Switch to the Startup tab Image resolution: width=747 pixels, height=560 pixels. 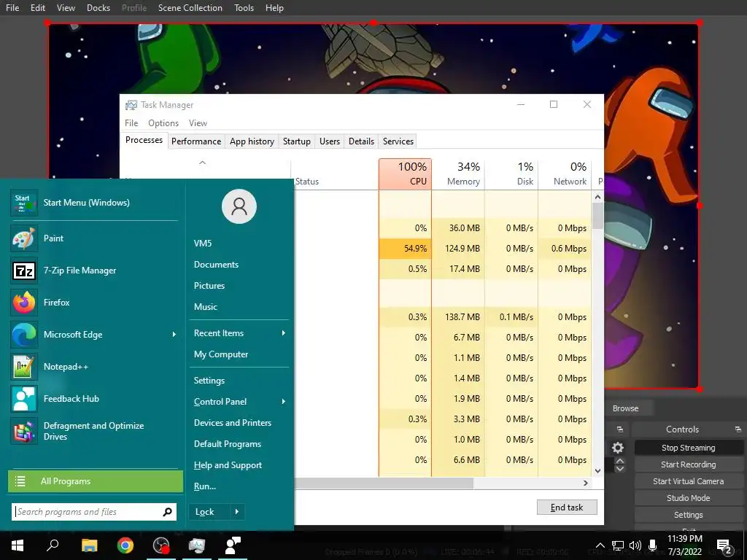click(x=296, y=141)
